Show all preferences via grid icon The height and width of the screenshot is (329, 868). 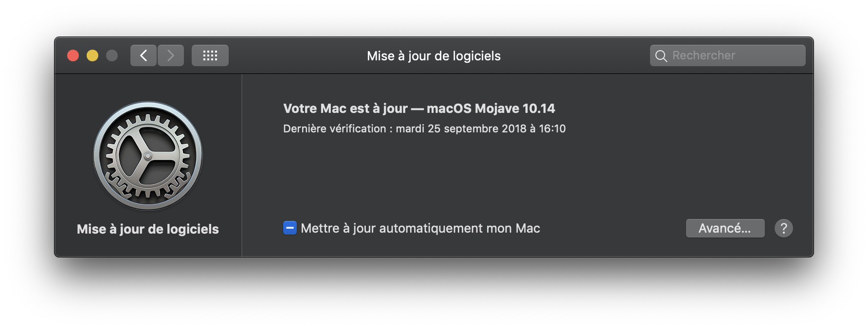click(x=210, y=55)
